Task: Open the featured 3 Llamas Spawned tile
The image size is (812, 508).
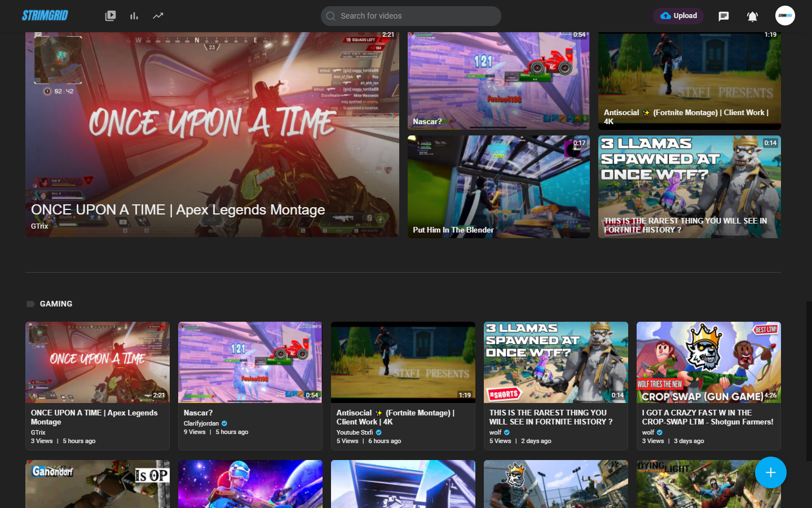Action: (x=690, y=187)
